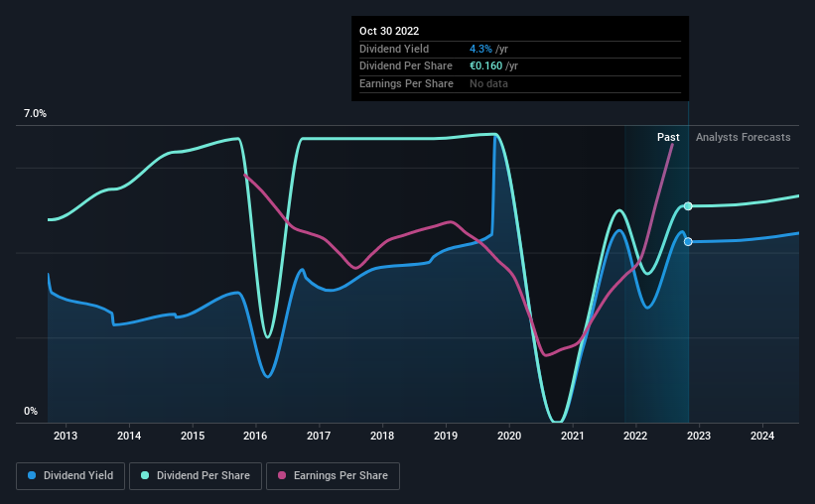The image size is (815, 504).
Task: Click Dividend Per Share row label in tooltip
Action: pos(406,66)
